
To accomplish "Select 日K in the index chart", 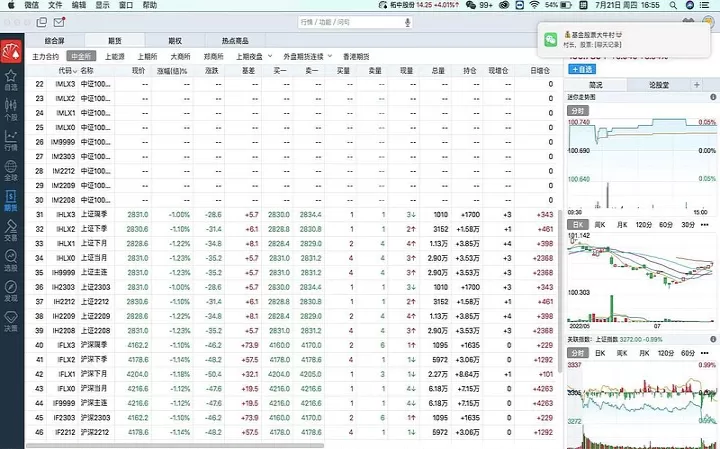I will [600, 353].
